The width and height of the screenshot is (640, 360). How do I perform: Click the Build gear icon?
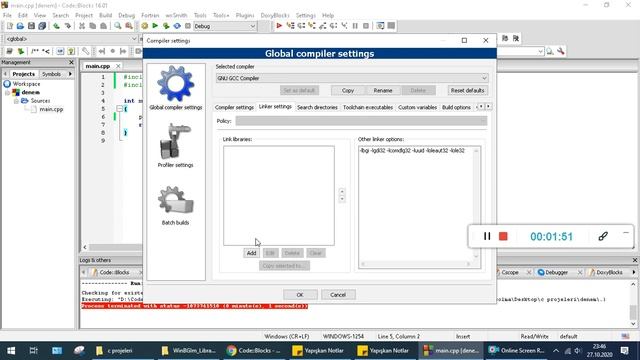pyautogui.click(x=144, y=26)
